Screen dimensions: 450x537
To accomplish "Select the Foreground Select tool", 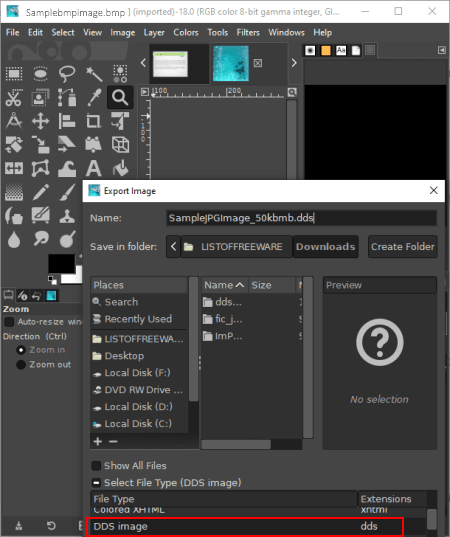I will click(x=40, y=98).
